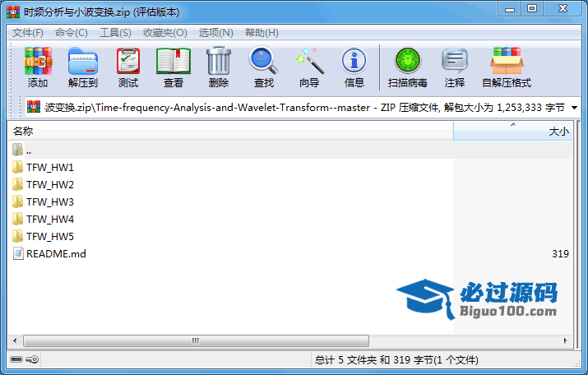Click the parent folder ".." icon

17,150
